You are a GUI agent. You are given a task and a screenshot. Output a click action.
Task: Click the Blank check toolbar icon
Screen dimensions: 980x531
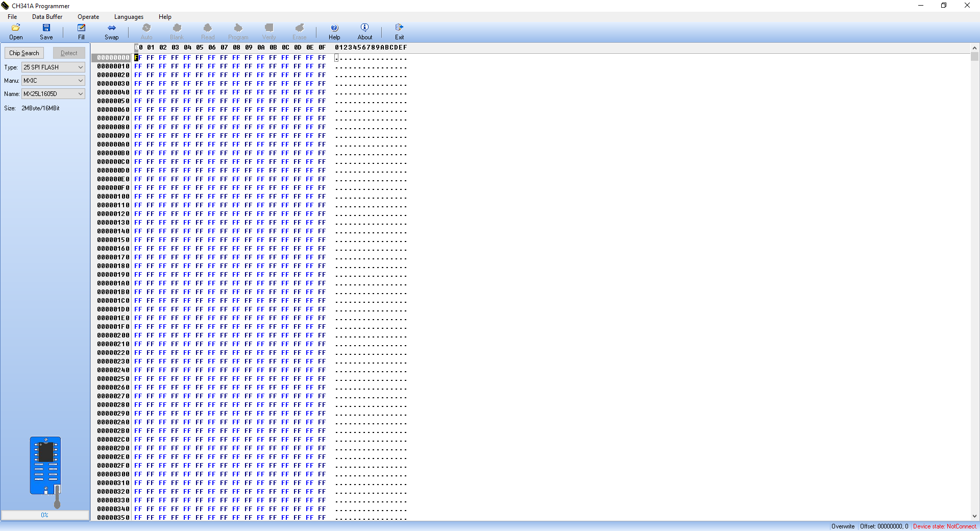coord(177,32)
